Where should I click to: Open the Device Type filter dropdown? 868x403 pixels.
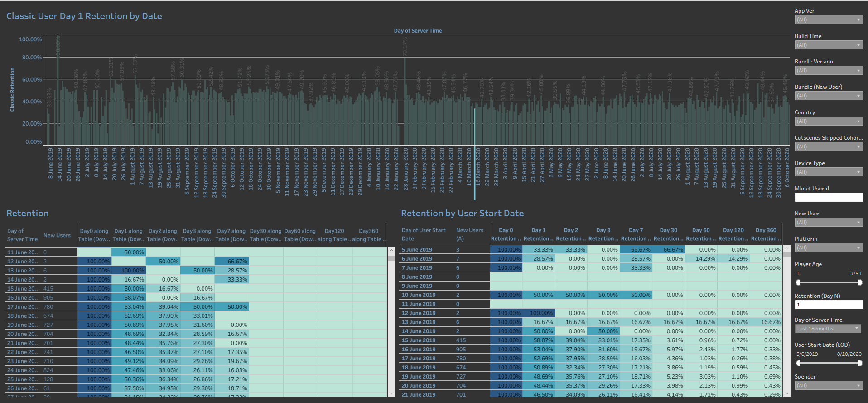828,172
